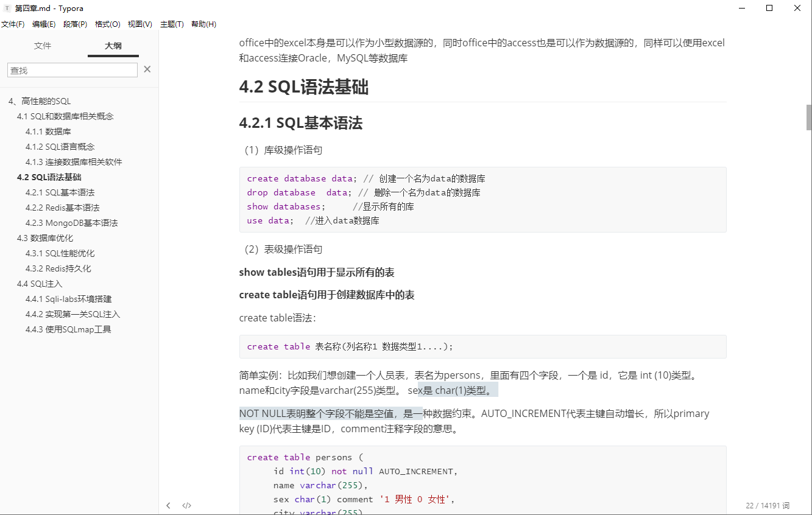Screen dimensions: 812x515
Task: Click the top paragraph starting office中的excel
Action: pos(482,51)
